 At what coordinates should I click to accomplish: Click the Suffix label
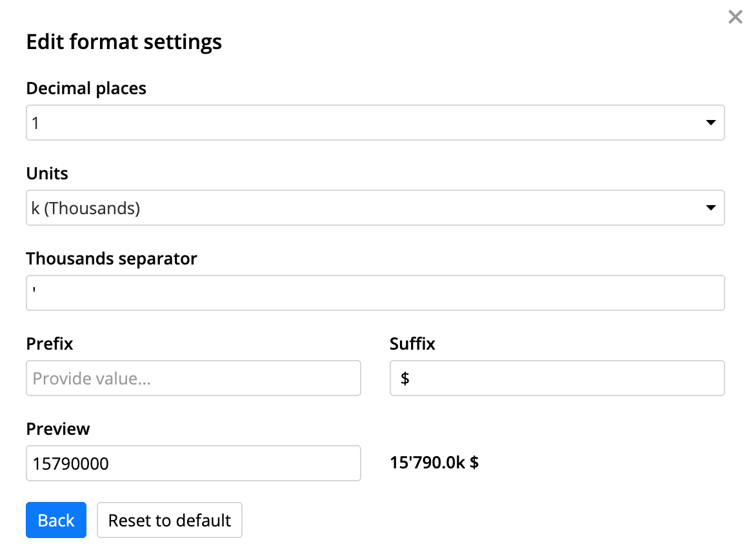click(x=412, y=344)
